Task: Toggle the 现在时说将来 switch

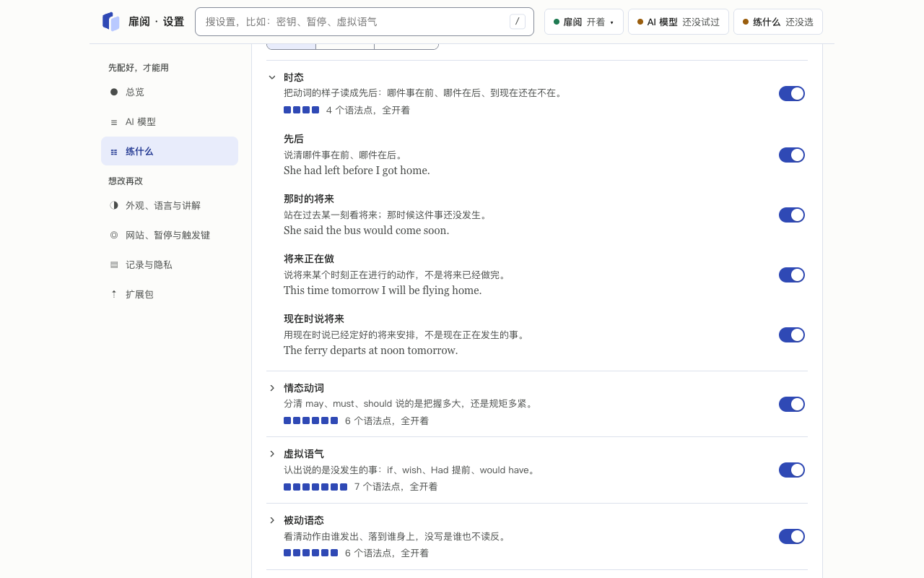Action: tap(792, 335)
